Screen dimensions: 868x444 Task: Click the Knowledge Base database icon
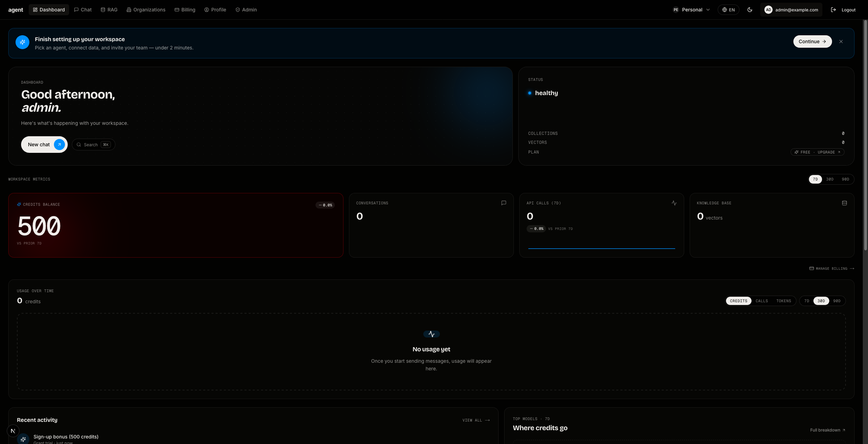point(845,203)
